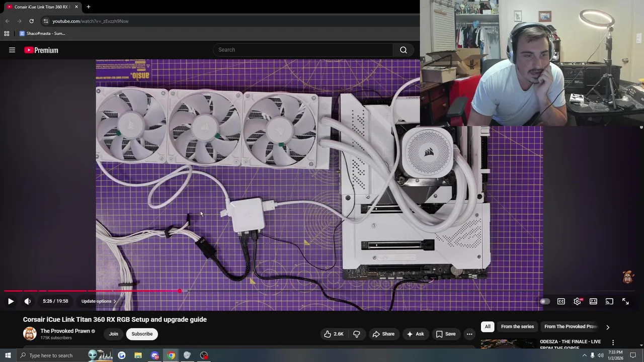Open a new browser tab
The width and height of the screenshot is (644, 362).
click(x=88, y=7)
